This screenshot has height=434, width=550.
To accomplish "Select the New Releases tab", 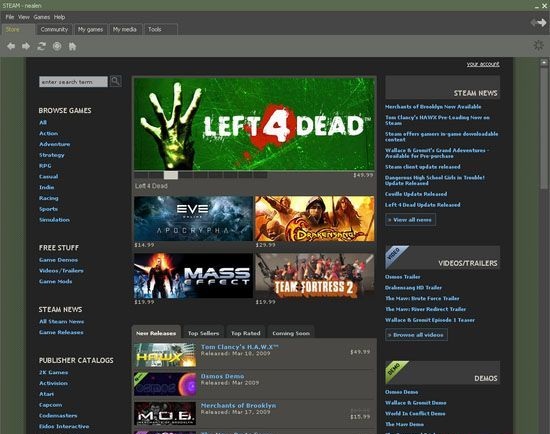I will click(x=156, y=333).
